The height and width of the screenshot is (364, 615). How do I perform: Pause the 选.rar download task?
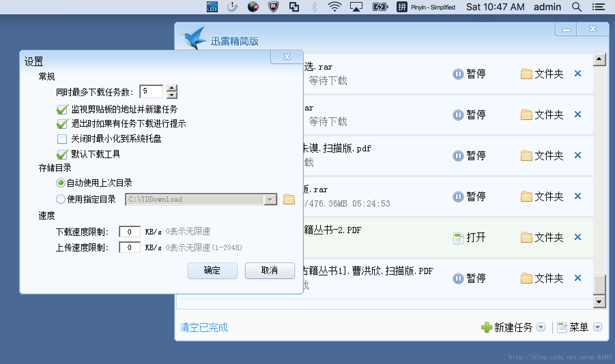[469, 74]
